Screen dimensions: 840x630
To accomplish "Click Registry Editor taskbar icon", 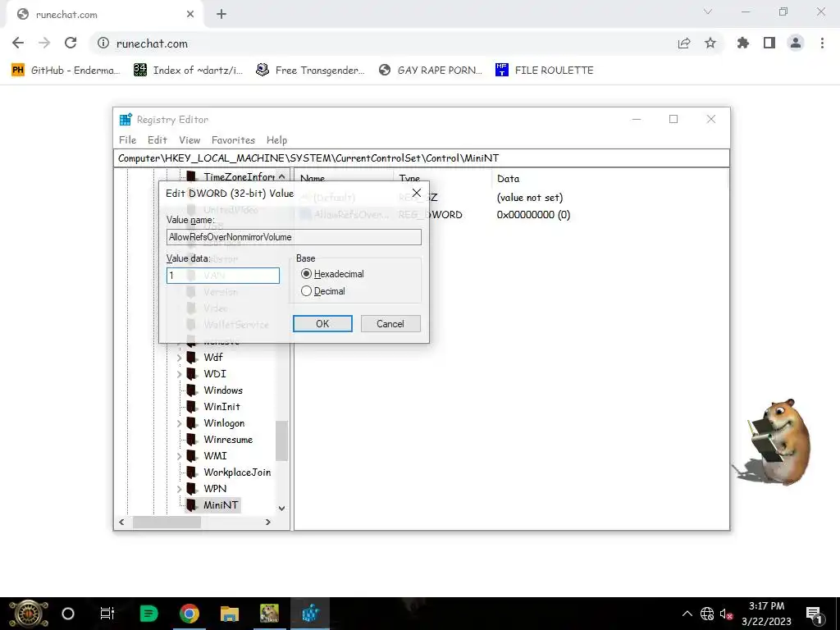I will [x=310, y=614].
